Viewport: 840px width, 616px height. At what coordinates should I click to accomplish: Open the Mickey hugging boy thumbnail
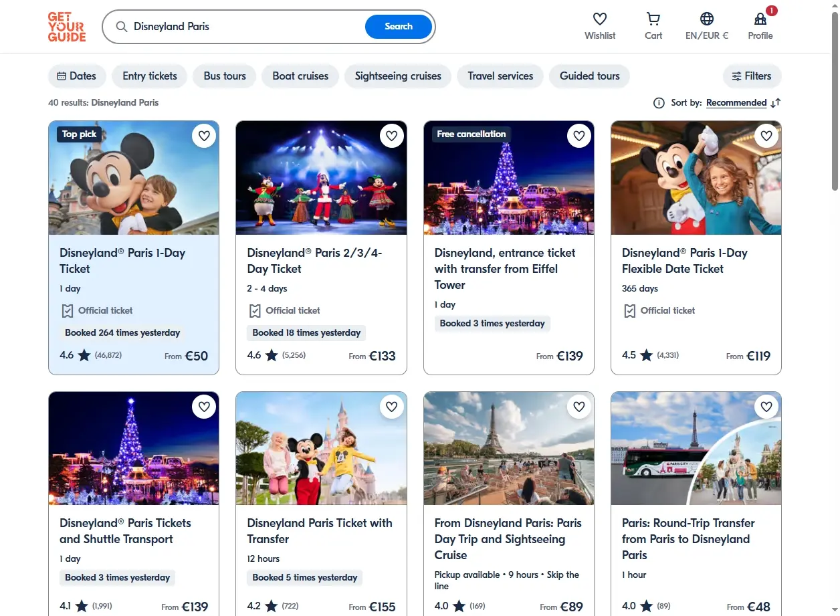pyautogui.click(x=134, y=178)
